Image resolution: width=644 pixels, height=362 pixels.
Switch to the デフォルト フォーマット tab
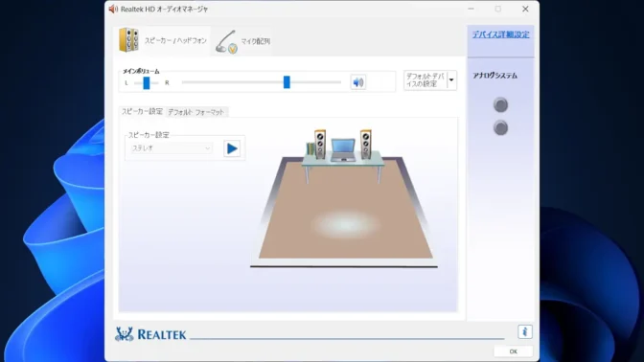[195, 112]
